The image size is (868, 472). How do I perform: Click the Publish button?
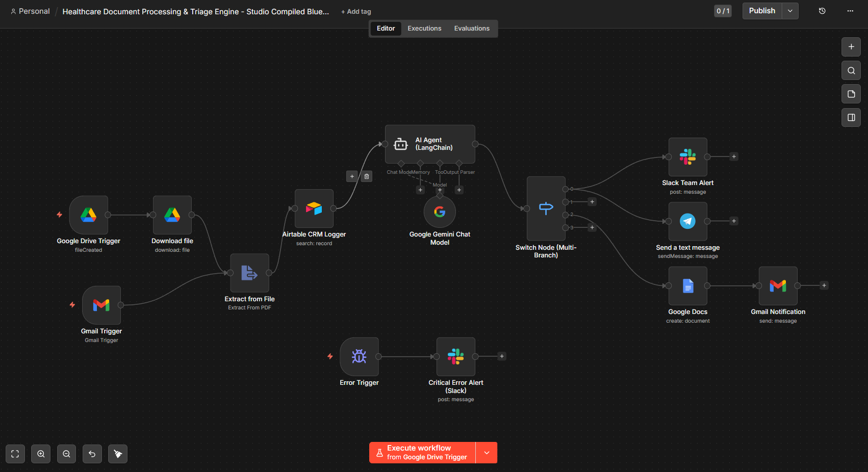762,11
